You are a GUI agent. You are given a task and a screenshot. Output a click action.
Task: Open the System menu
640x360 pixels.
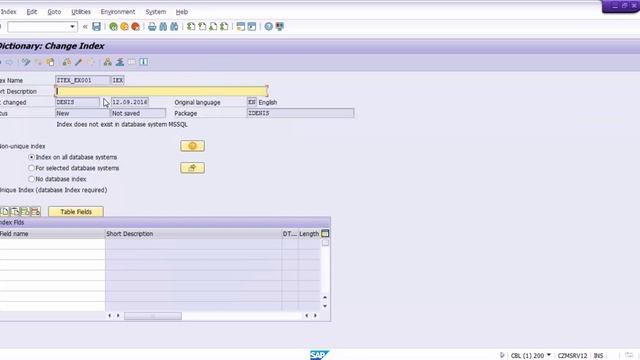click(x=156, y=12)
